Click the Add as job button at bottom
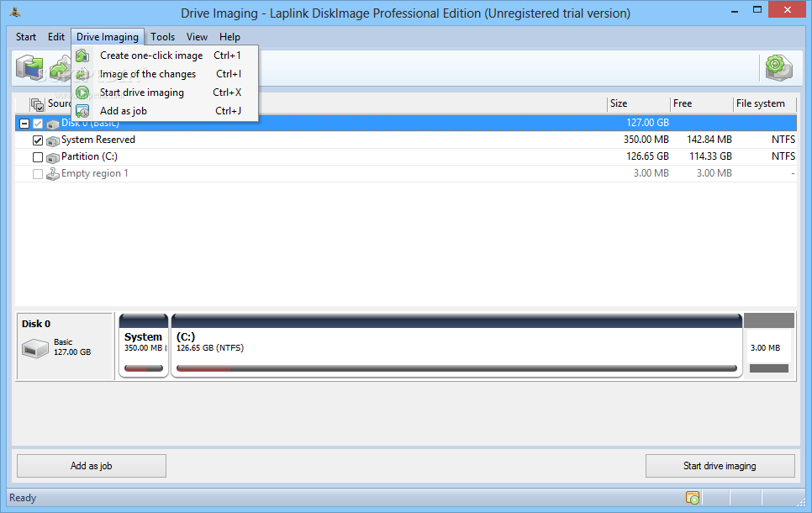The width and height of the screenshot is (812, 513). 92,466
